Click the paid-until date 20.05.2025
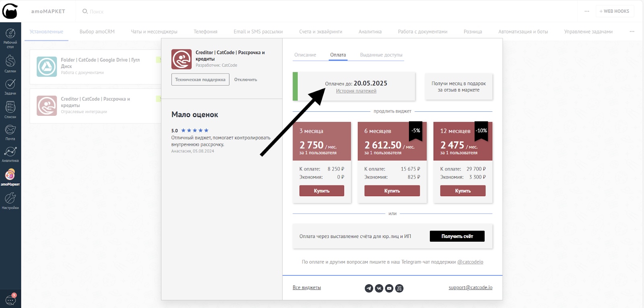The image size is (644, 308). point(370,83)
